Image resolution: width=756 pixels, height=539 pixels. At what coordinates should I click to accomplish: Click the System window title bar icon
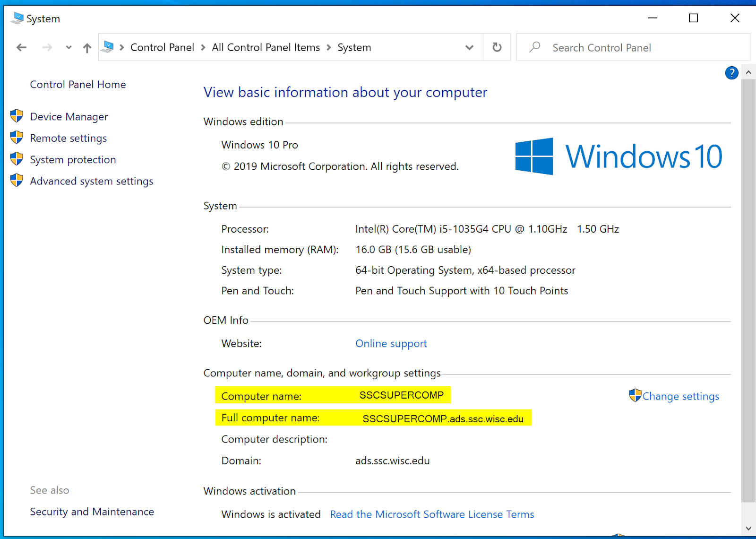(17, 18)
